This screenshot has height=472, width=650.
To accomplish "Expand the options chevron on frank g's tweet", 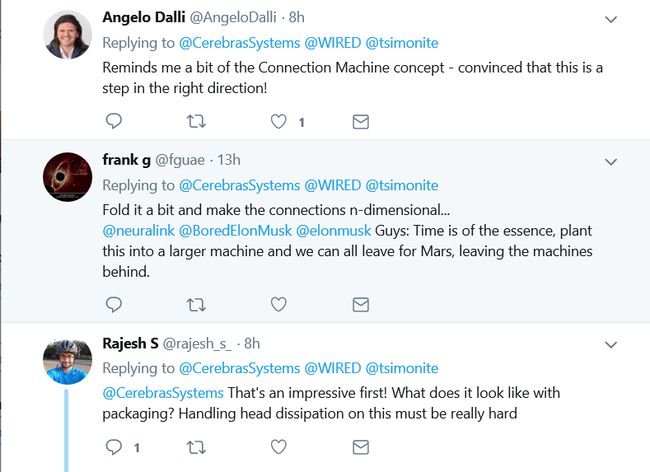I will pyautogui.click(x=611, y=162).
